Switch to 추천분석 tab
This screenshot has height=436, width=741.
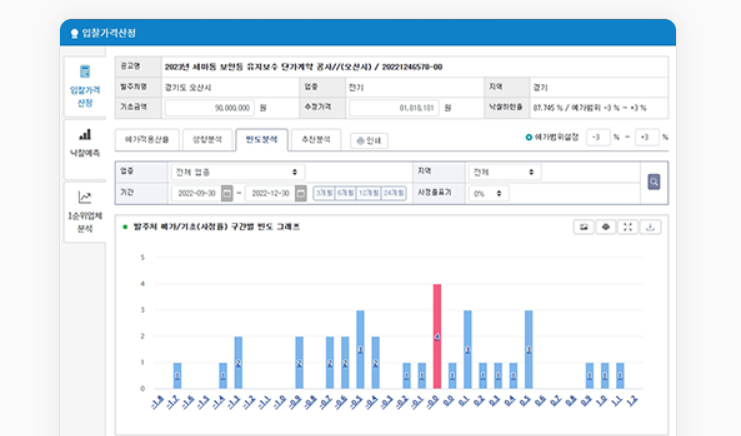pyautogui.click(x=316, y=140)
